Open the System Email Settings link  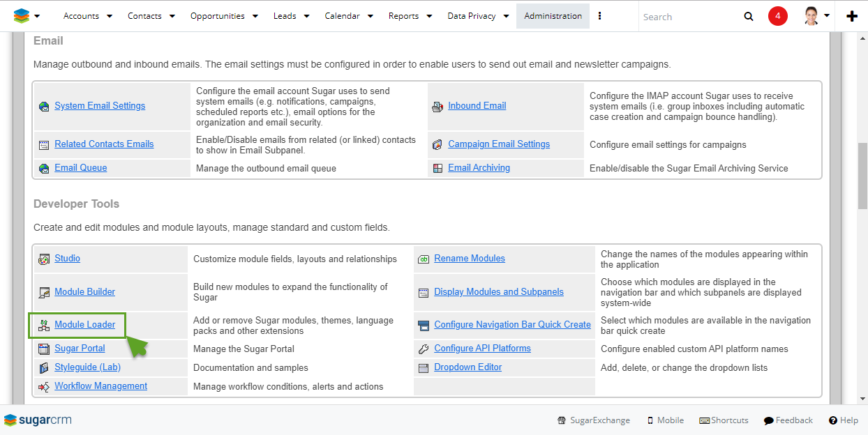point(100,106)
